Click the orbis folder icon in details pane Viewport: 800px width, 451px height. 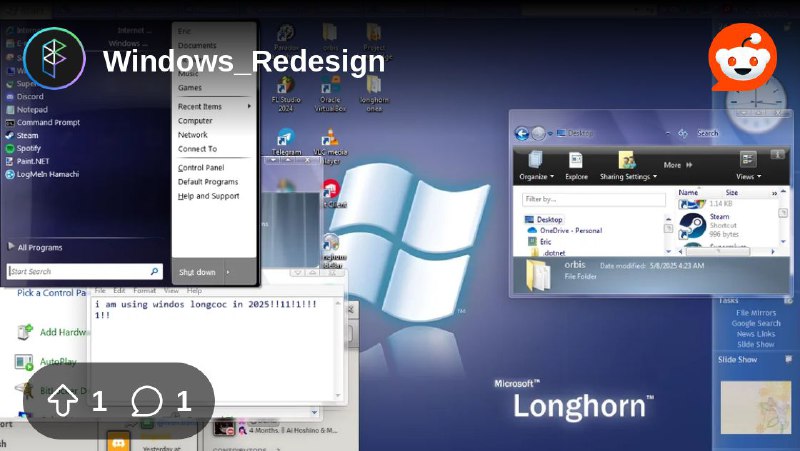pyautogui.click(x=539, y=275)
